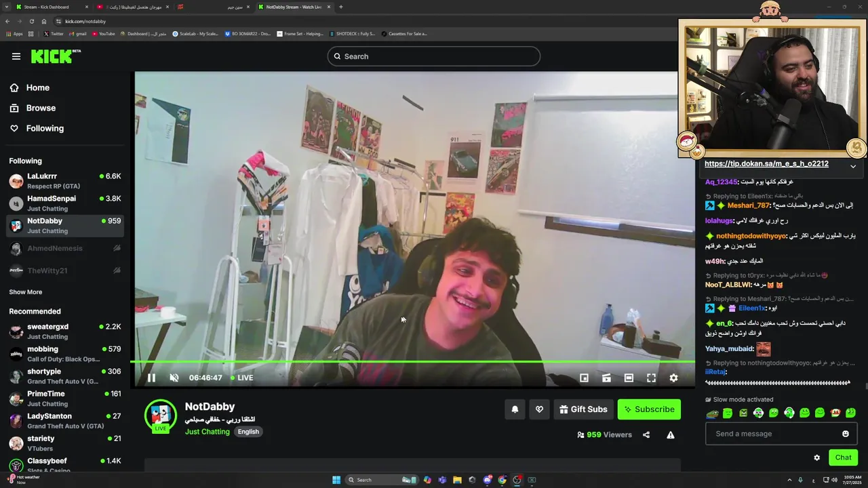Open the emoji picker in chat box
Viewport: 868px width, 488px height.
point(846,434)
